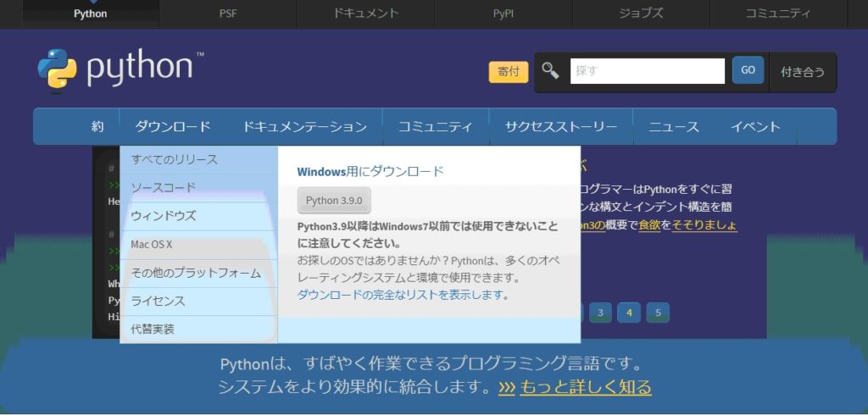This screenshot has height=415, width=868.
Task: Select 代替実装 in download submenu
Action: pyautogui.click(x=198, y=329)
